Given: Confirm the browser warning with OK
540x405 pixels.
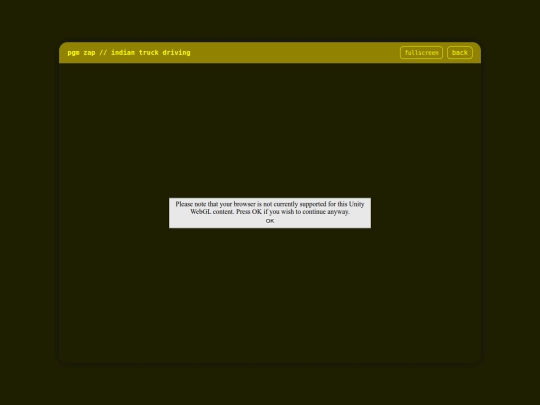Looking at the screenshot, I should click(x=270, y=221).
